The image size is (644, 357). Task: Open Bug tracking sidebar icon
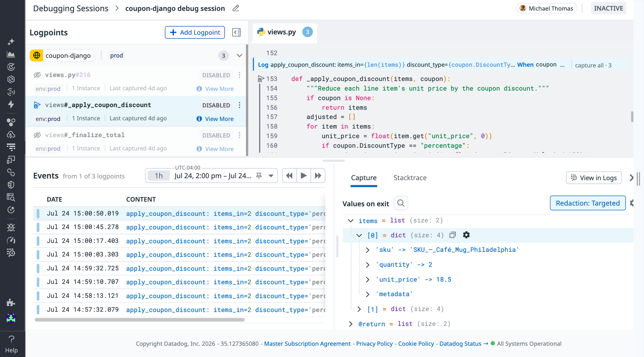(x=11, y=227)
